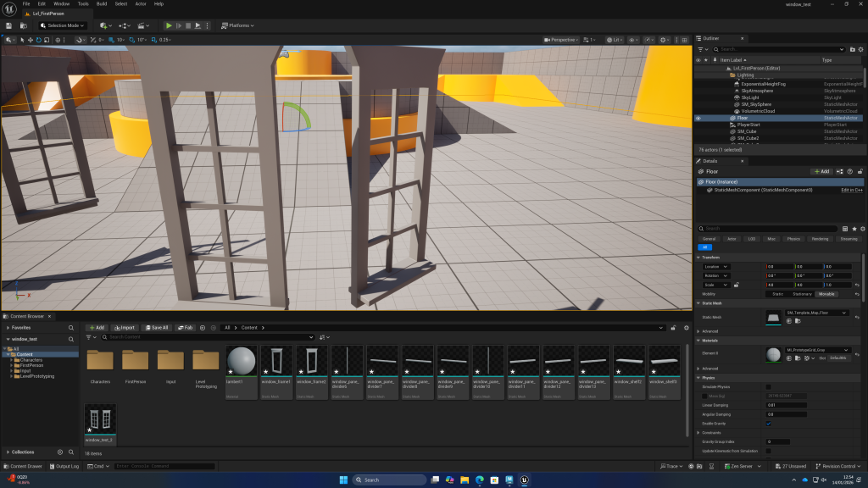Click the Import button
868x488 pixels.
(124, 327)
